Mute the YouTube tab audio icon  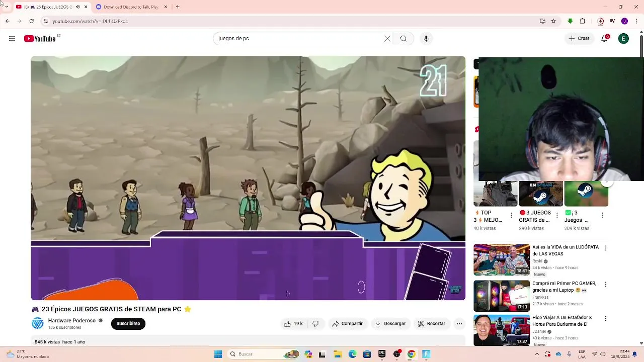coord(77,7)
